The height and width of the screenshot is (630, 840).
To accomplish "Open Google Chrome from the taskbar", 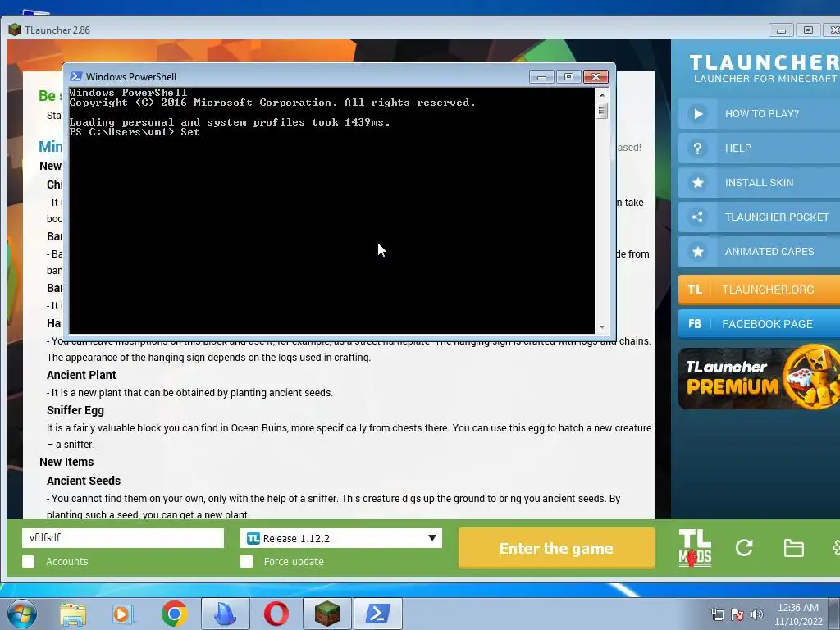I will click(174, 614).
